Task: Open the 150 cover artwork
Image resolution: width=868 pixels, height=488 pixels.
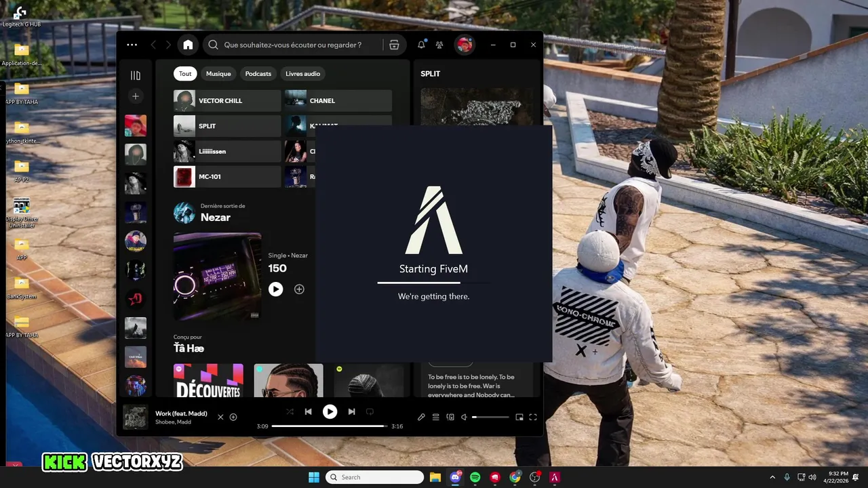Action: click(x=217, y=277)
